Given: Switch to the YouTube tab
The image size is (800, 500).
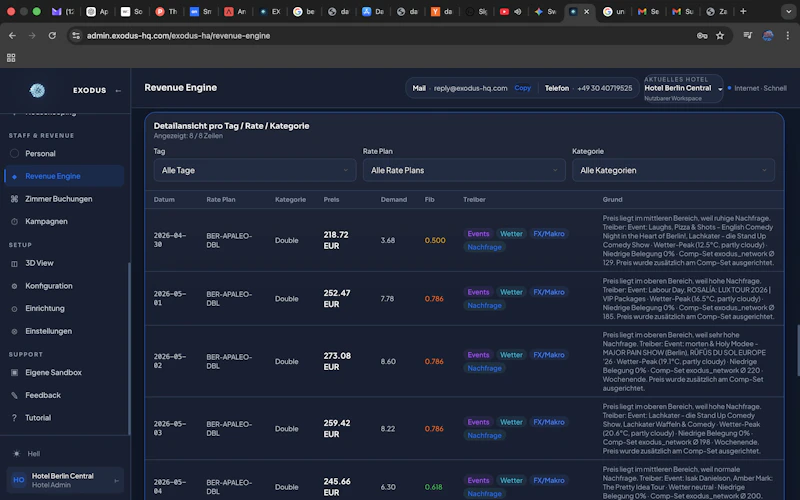Looking at the screenshot, I should (x=510, y=11).
